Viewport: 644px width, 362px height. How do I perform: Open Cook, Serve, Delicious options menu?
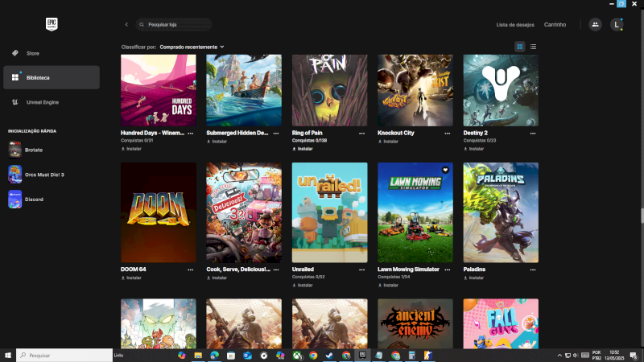[276, 269]
